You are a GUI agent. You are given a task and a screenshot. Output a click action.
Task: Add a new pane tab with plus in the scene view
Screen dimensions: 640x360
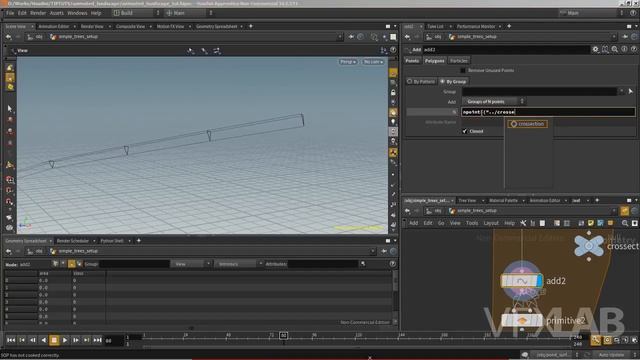pyautogui.click(x=251, y=27)
